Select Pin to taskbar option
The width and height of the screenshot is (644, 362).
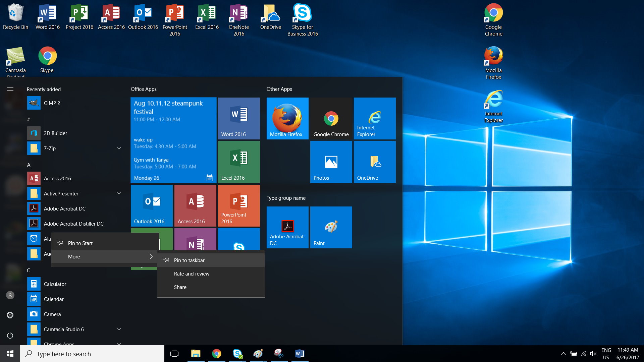211,260
